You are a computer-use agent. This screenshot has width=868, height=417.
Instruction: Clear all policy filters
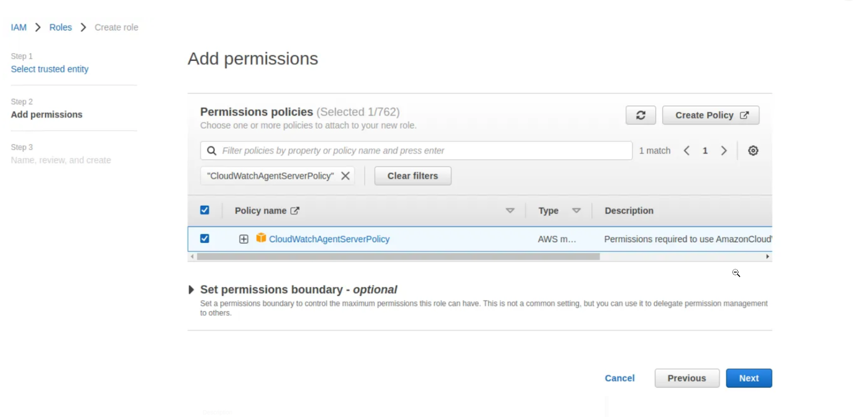click(412, 175)
